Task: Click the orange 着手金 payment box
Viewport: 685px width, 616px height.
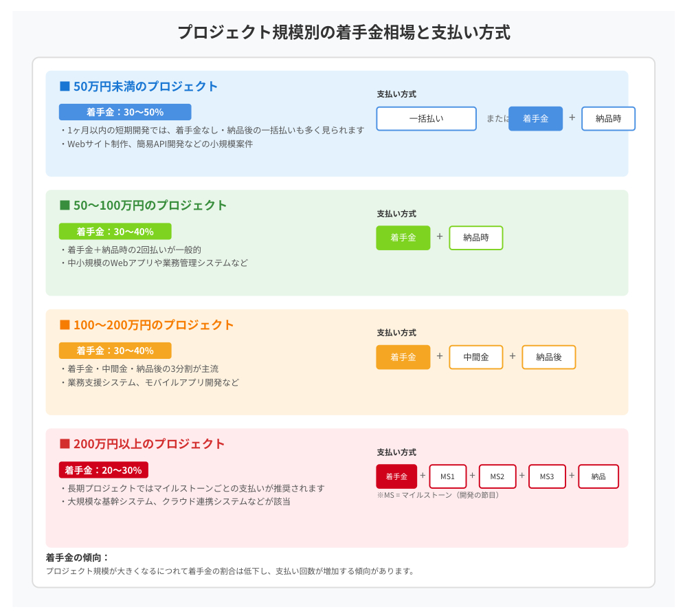Action: point(403,357)
